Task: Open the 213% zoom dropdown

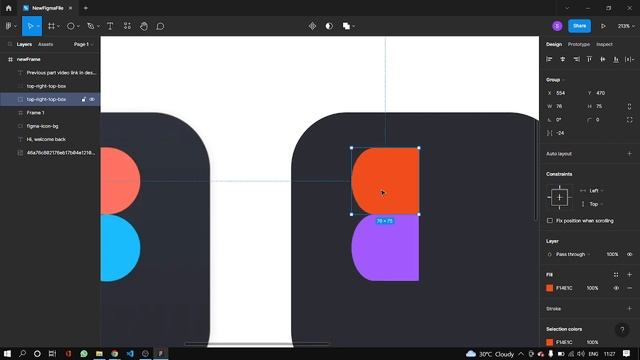Action: pyautogui.click(x=626, y=26)
